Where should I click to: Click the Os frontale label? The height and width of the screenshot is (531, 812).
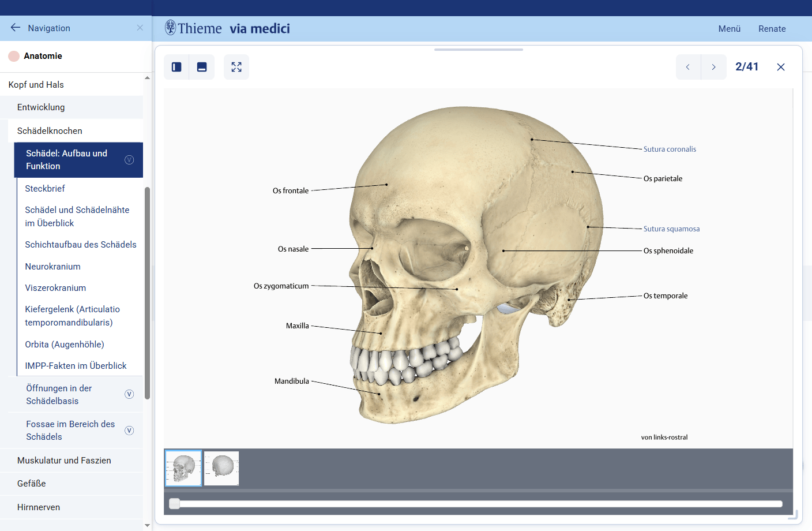(x=291, y=190)
